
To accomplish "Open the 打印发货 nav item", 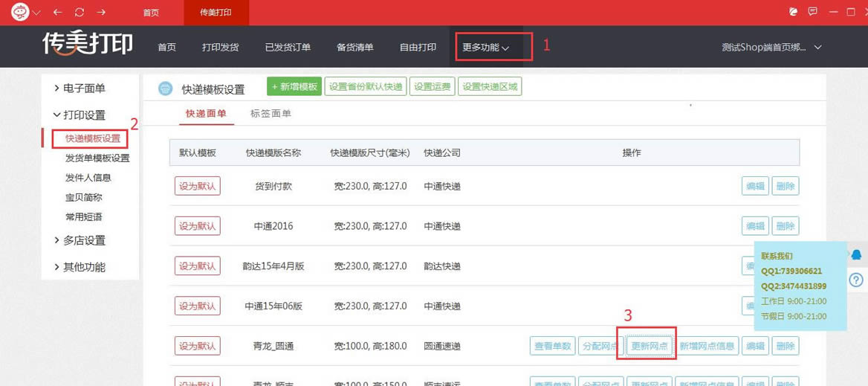I will tap(220, 47).
